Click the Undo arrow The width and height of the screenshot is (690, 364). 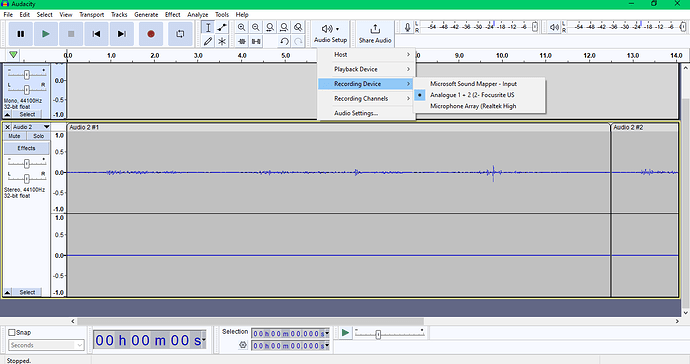click(x=284, y=41)
